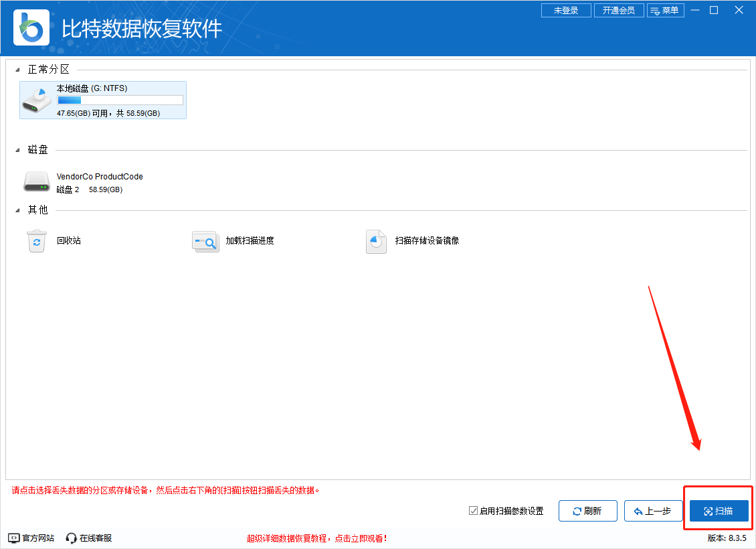Image resolution: width=756 pixels, height=549 pixels.
Task: Click the 开通会员 membership button
Action: [619, 10]
